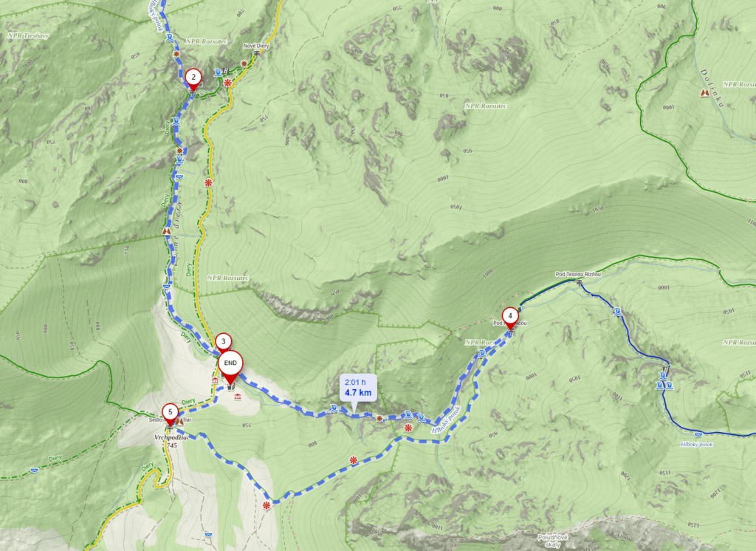Click the Hlboký potok stream label at right
This screenshot has width=756, height=551.
697,445
